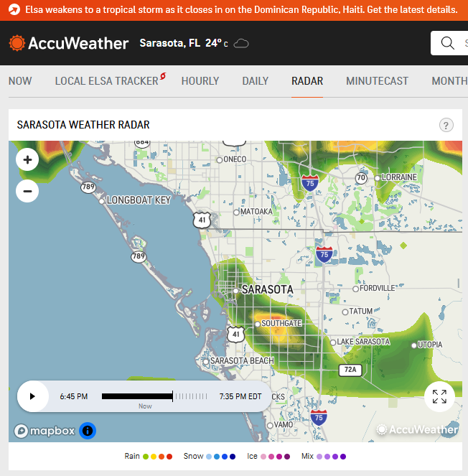468x476 pixels.
Task: Click the SARASOTA city label on map
Action: point(268,289)
